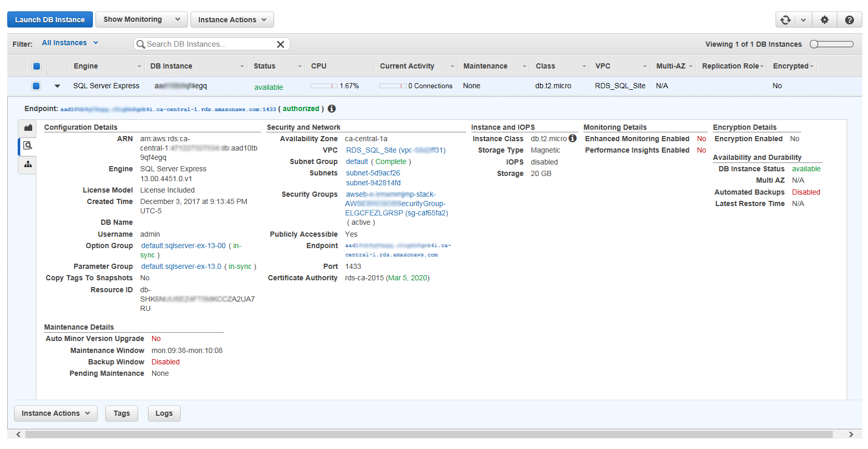Click 'Disabled' Automated Backups value
868x449 pixels.
[806, 192]
